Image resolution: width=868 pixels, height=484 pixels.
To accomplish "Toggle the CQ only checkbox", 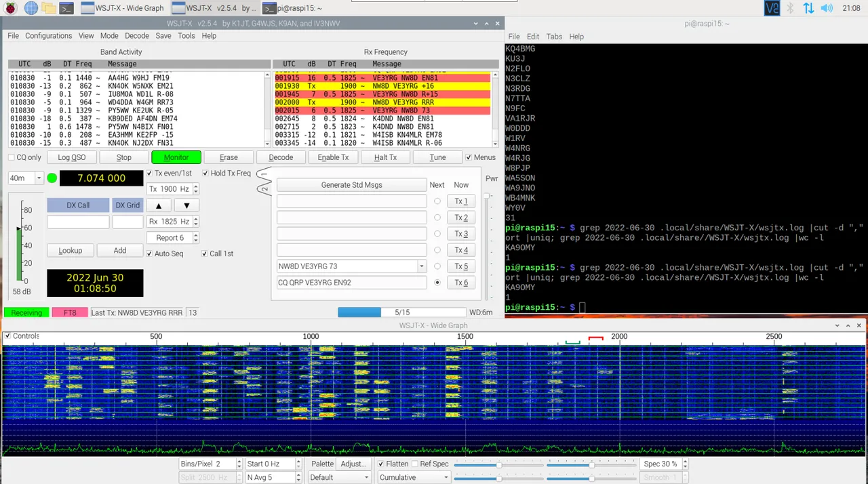I will 12,158.
